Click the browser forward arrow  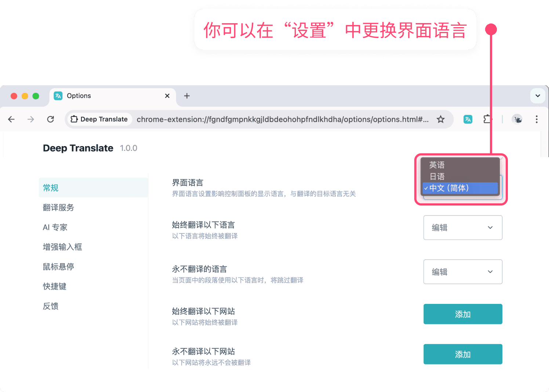pos(31,119)
